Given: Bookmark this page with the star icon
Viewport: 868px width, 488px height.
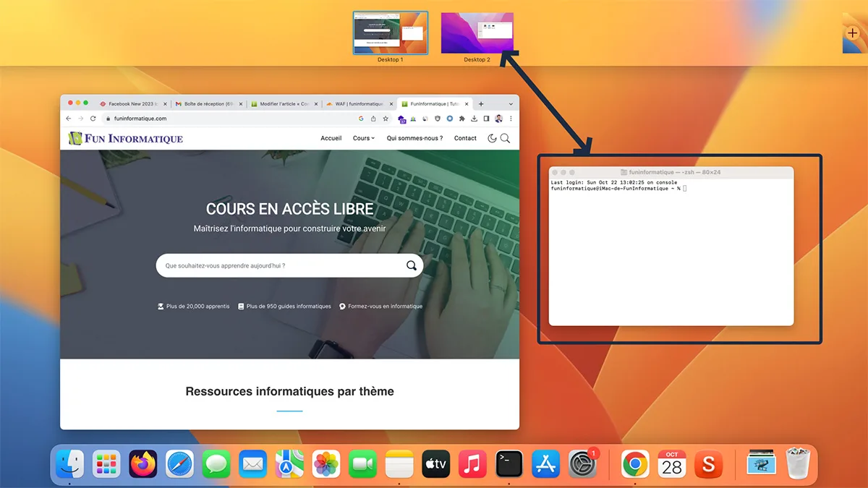Looking at the screenshot, I should (x=386, y=119).
